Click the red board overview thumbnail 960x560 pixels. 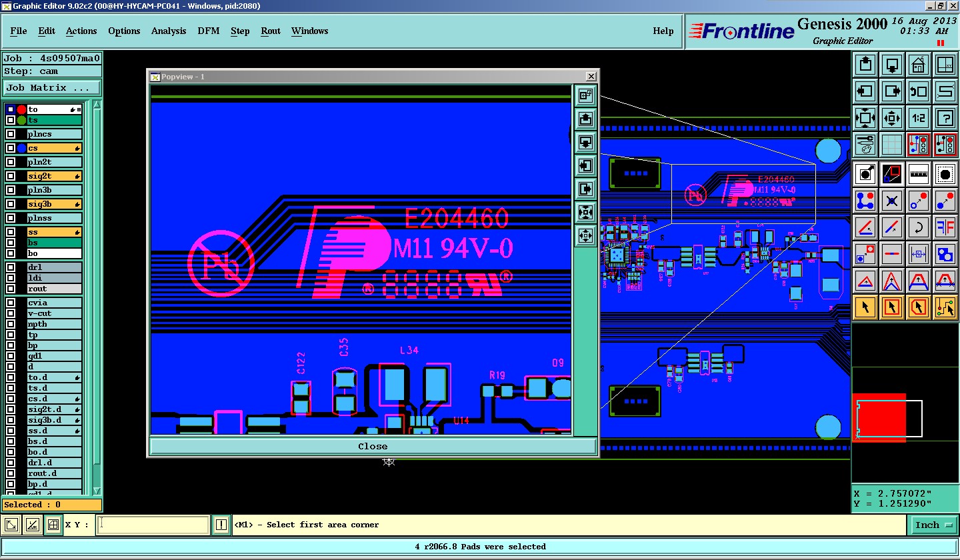pos(879,418)
